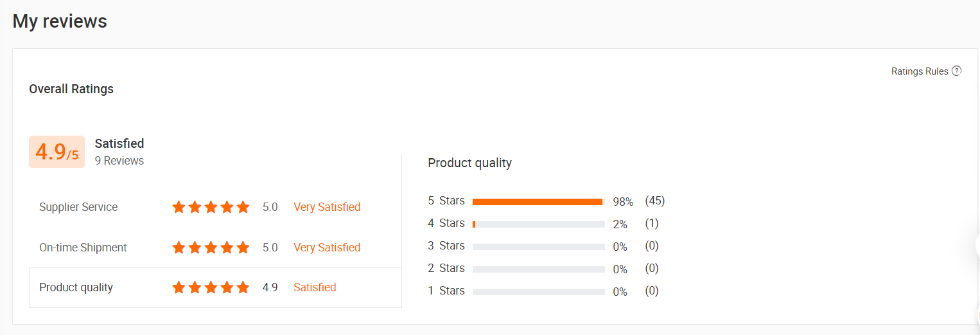Click the Satisfied label beside Product quality score
The width and height of the screenshot is (980, 335).
click(315, 287)
